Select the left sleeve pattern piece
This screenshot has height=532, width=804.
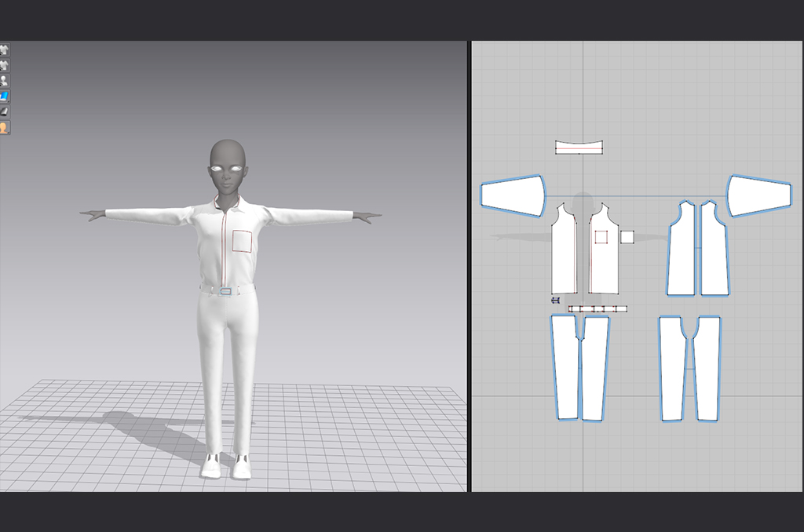[513, 195]
